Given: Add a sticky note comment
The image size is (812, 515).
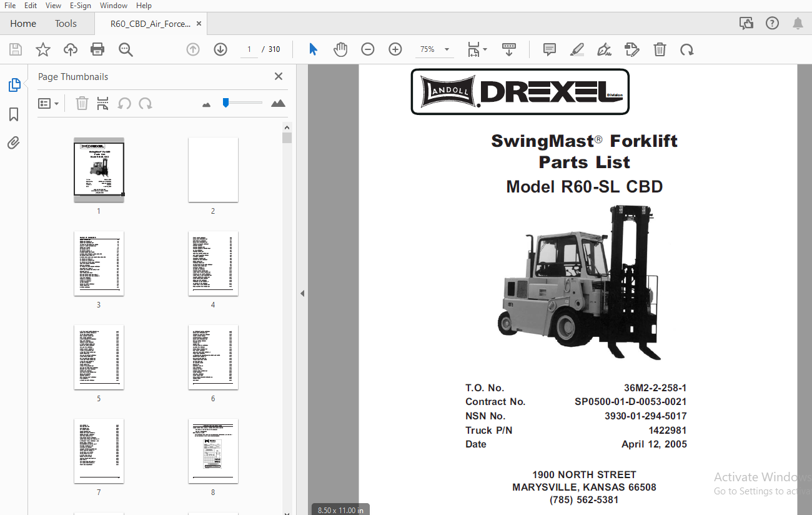Looking at the screenshot, I should pyautogui.click(x=550, y=49).
